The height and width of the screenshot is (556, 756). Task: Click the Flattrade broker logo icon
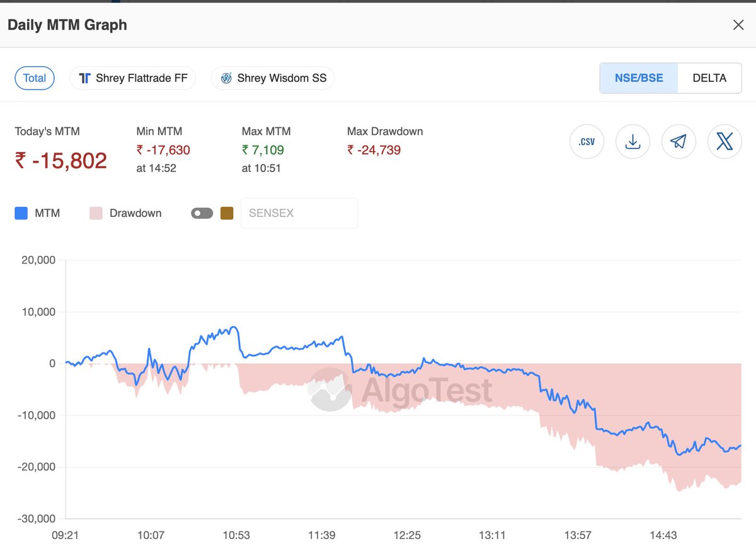pos(85,78)
